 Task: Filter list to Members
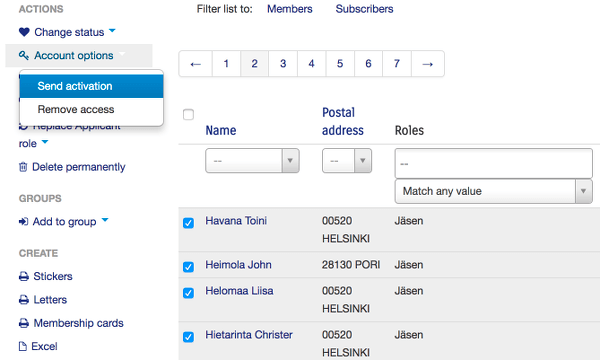point(290,9)
